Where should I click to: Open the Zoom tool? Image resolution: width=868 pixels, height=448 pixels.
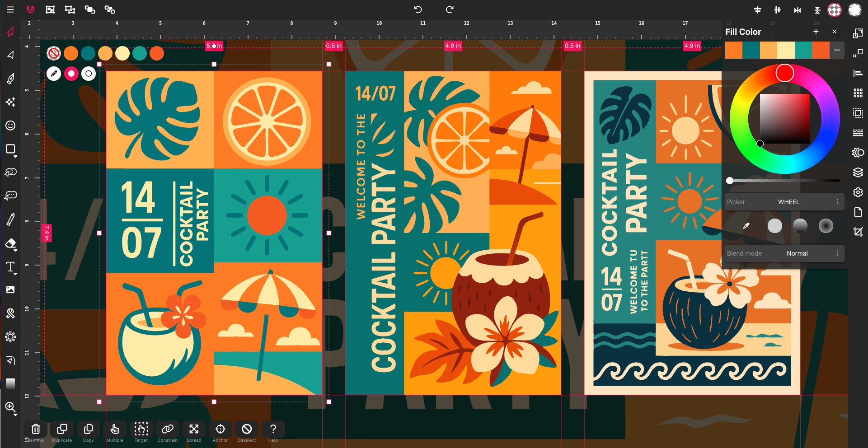tap(10, 407)
